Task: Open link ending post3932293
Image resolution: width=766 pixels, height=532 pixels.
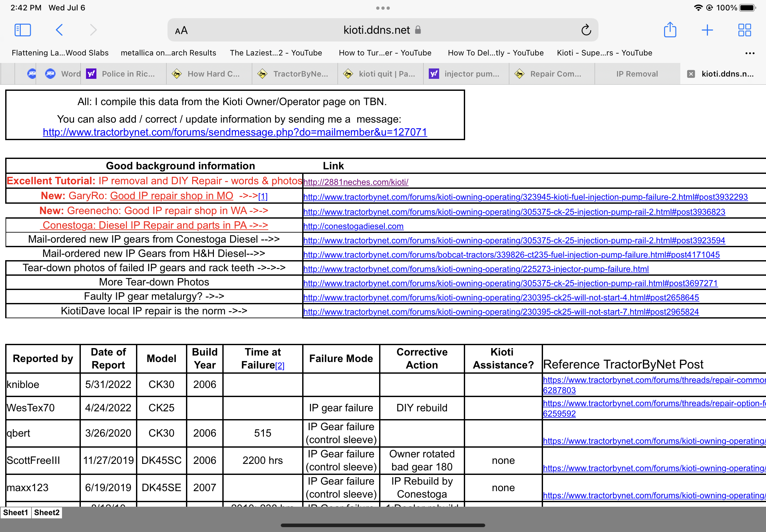Action: (x=525, y=197)
